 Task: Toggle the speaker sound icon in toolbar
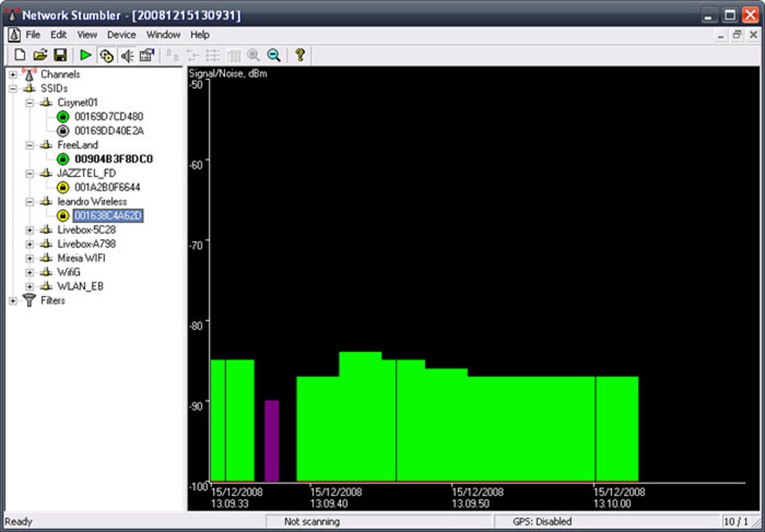pyautogui.click(x=127, y=55)
